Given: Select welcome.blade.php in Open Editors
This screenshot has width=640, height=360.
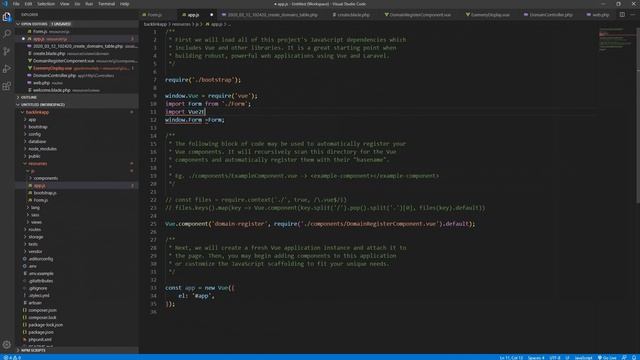Looking at the screenshot, I should [x=77, y=90].
